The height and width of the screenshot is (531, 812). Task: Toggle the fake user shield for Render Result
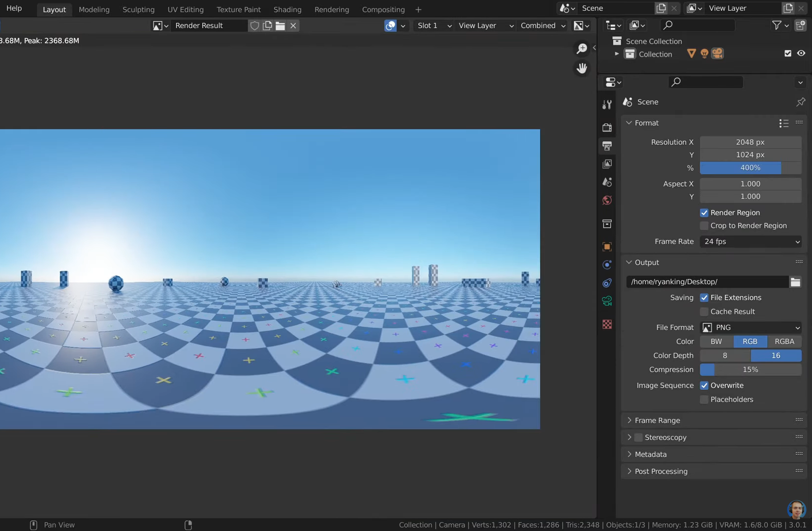[254, 26]
